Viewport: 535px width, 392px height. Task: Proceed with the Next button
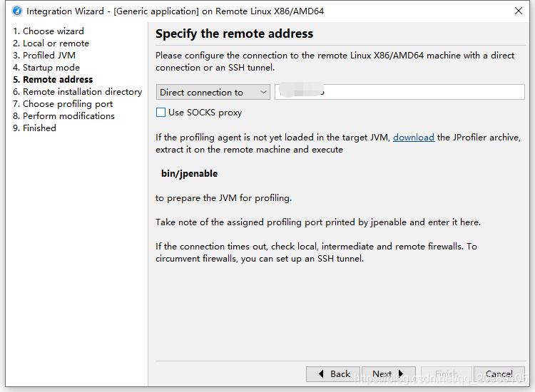pos(389,374)
